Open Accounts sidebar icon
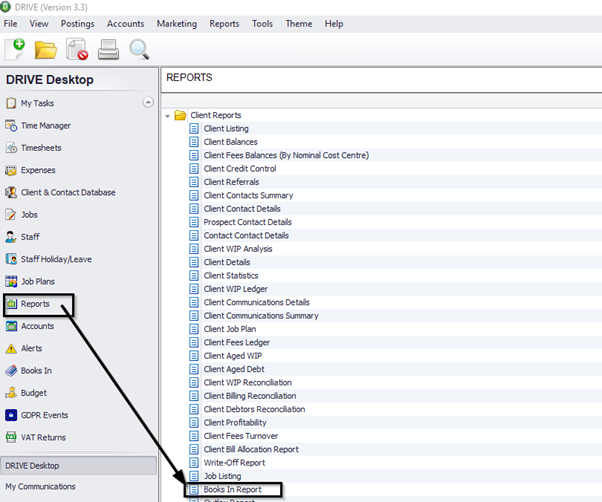Image resolution: width=602 pixels, height=502 pixels. (x=12, y=326)
